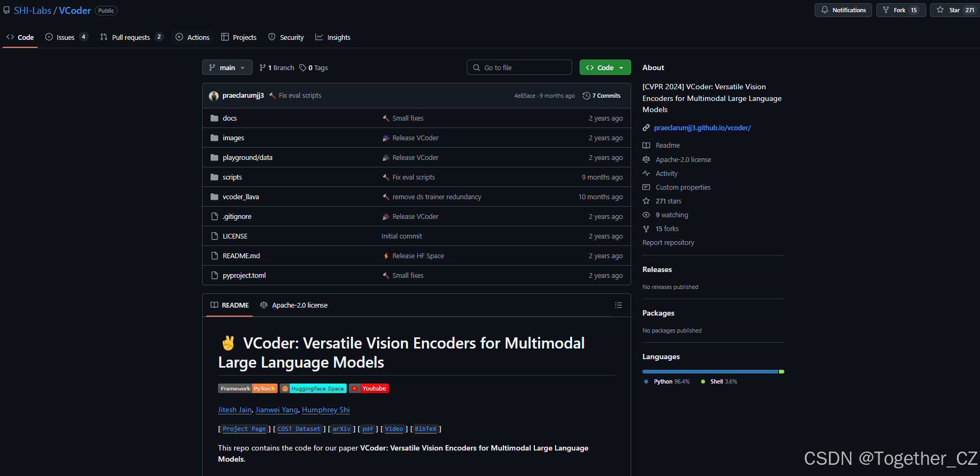Open the arXiv link
Screen dimensions: 980x476
341,429
